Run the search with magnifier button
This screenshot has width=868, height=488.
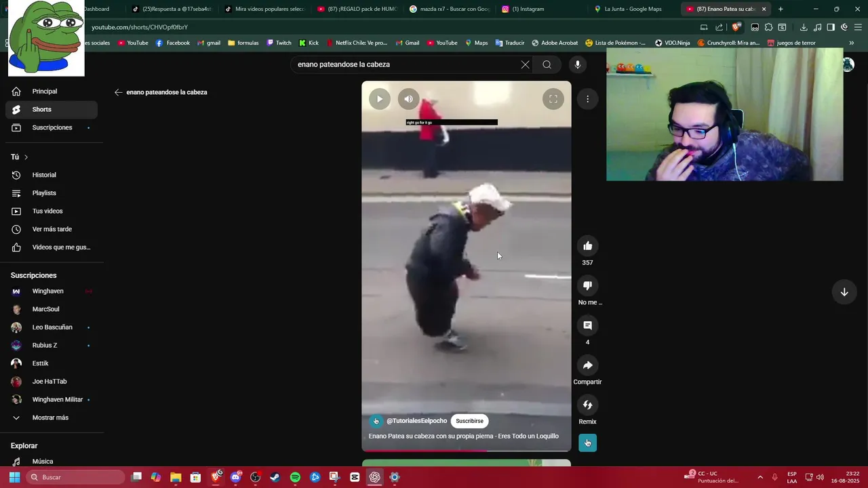[x=547, y=64]
